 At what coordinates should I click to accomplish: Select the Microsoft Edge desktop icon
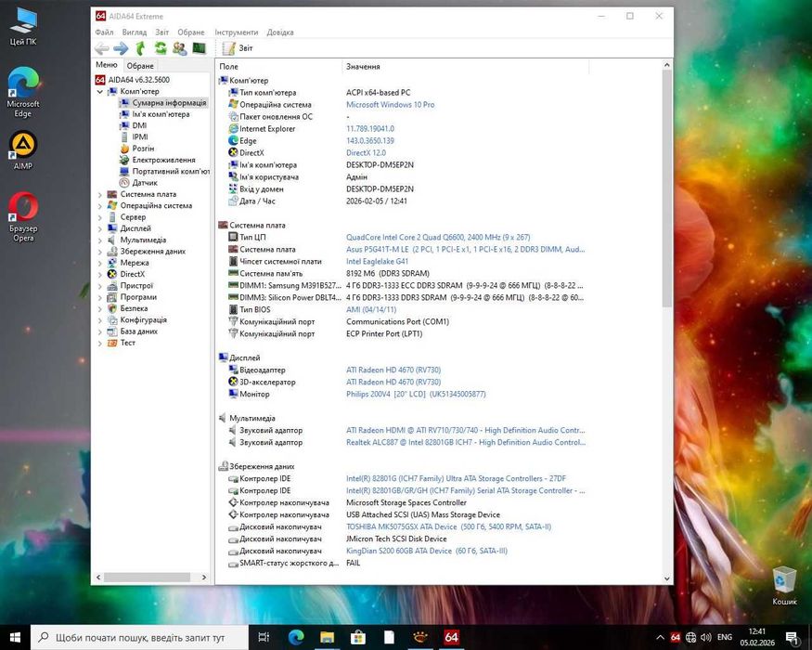coord(23,92)
